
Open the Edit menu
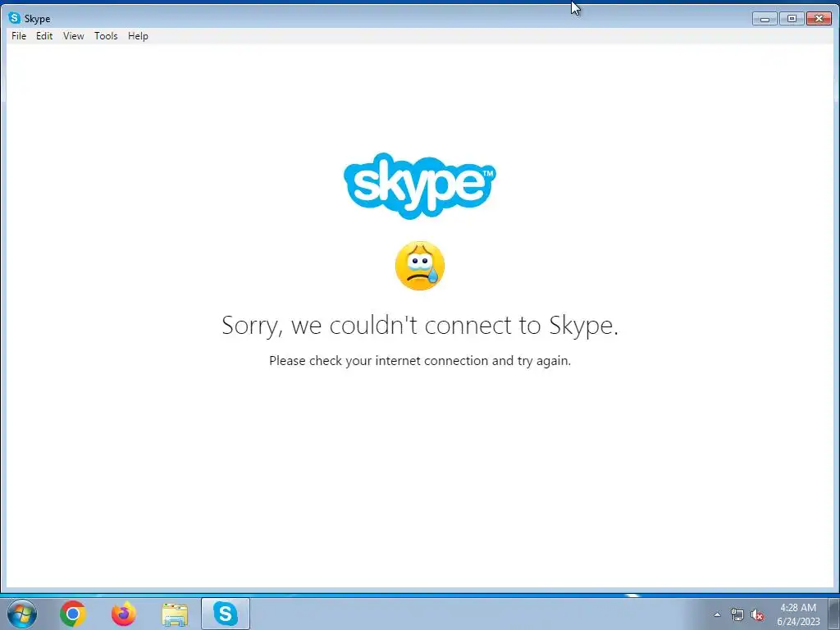tap(44, 36)
